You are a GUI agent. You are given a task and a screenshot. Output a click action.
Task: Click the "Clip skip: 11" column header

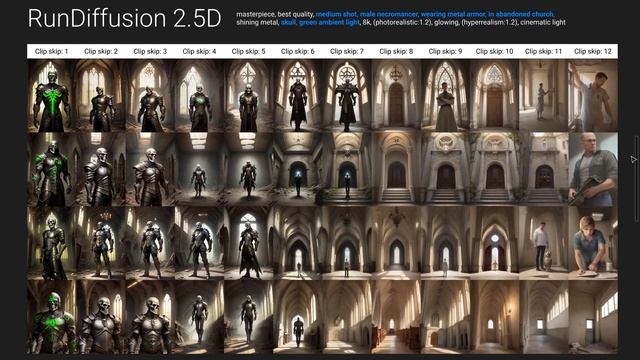[543, 51]
